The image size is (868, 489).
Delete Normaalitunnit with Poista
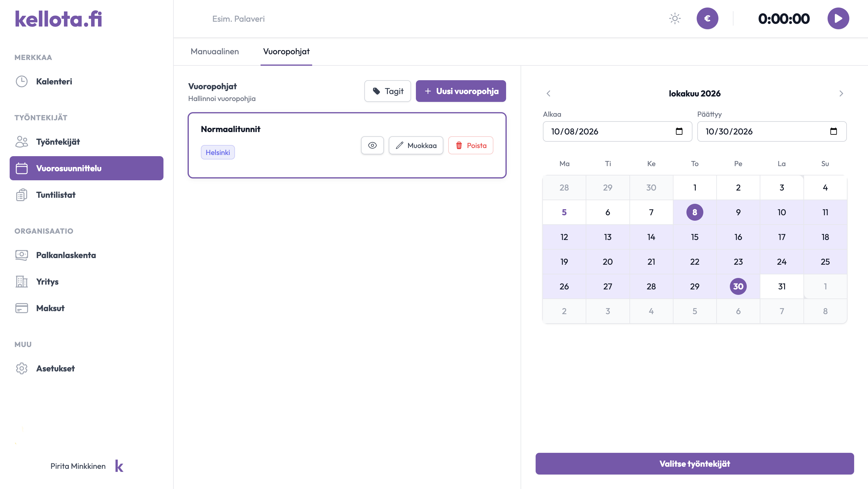click(x=471, y=146)
